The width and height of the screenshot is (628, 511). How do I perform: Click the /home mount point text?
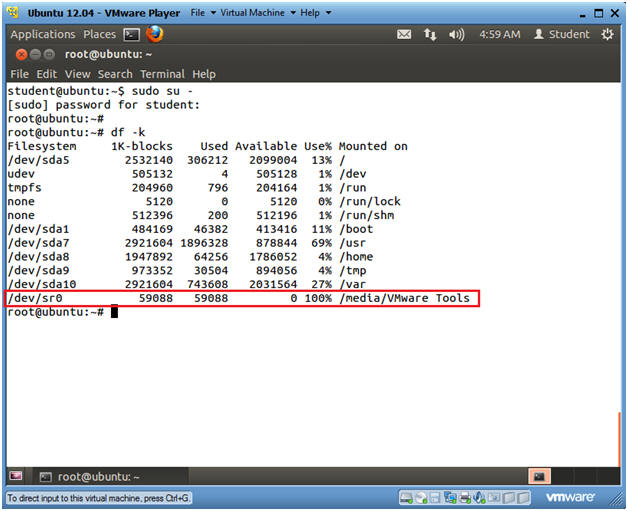pos(356,257)
